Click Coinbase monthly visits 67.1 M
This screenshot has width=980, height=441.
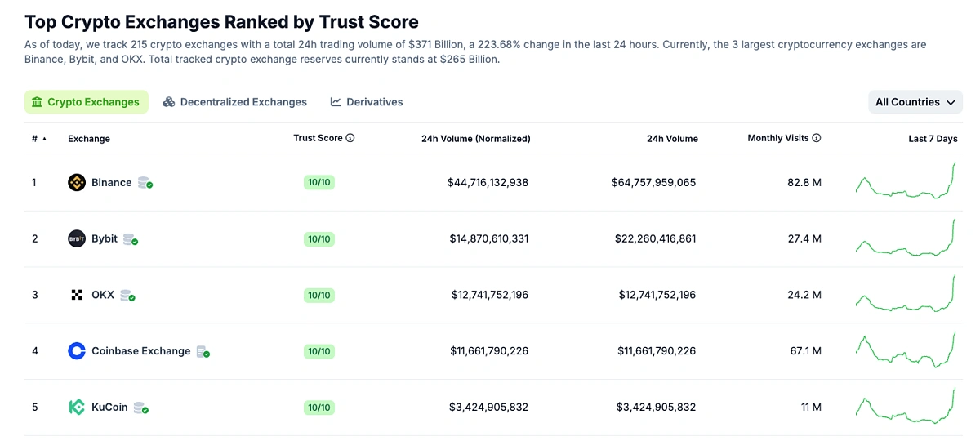[x=806, y=351]
